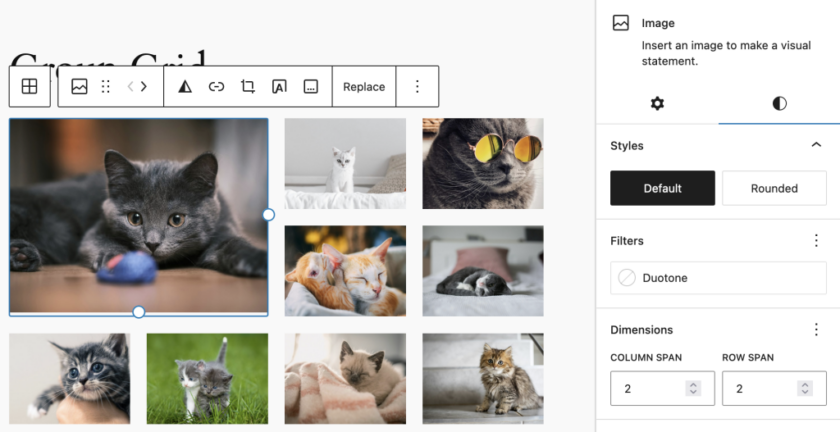Collapse the Styles section chevron

click(816, 145)
